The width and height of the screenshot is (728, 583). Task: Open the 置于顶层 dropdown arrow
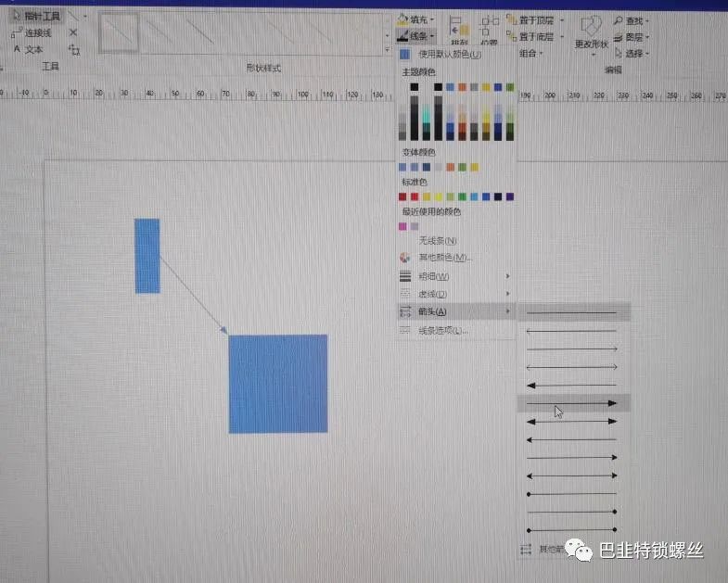click(x=562, y=20)
